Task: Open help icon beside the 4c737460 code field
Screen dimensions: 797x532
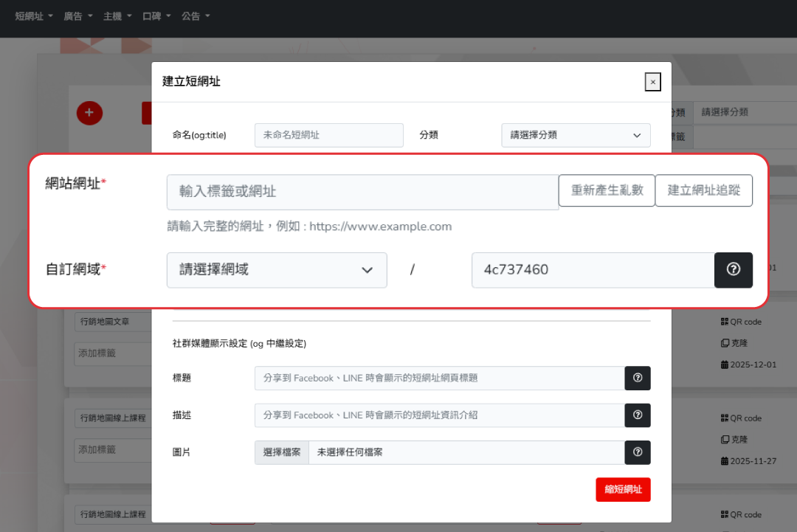Action: click(x=733, y=270)
